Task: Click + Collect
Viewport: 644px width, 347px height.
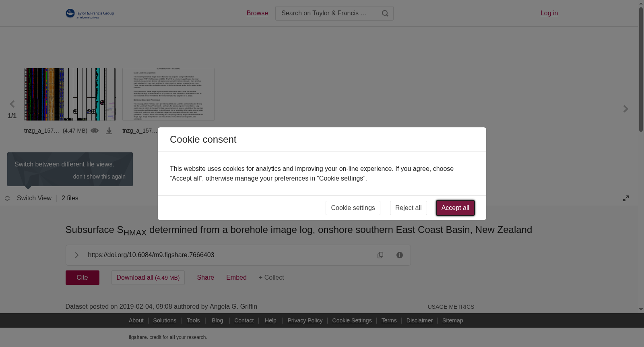Action: pos(271,278)
